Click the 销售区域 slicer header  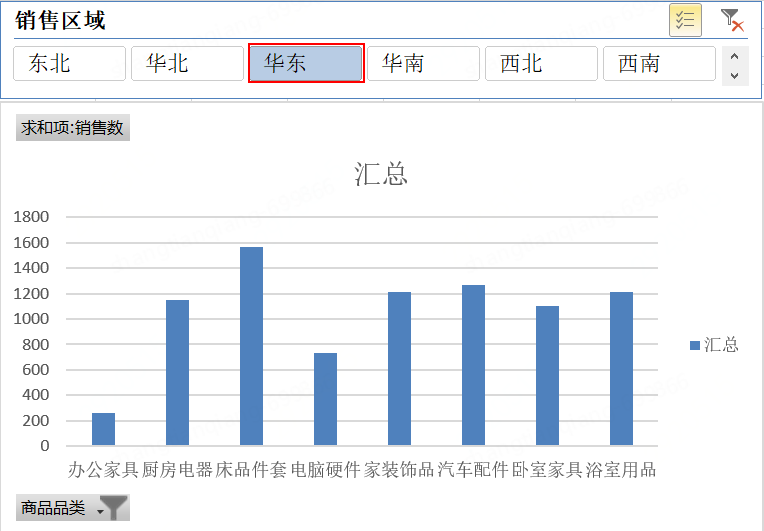click(x=60, y=20)
